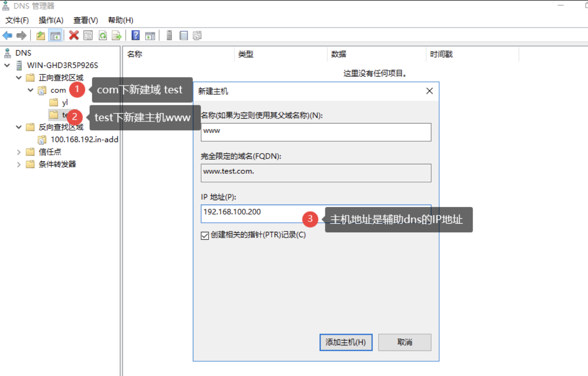Select 正向查找区域 in the tree
588x376 pixels.
coord(61,77)
